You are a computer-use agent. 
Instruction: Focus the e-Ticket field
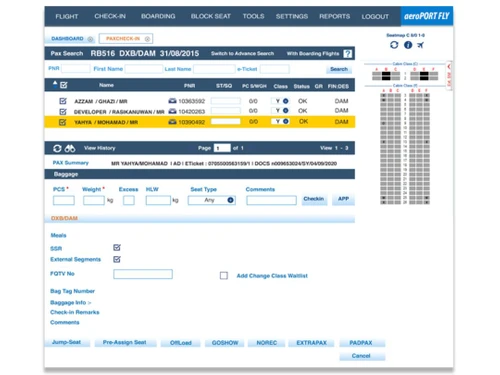pos(275,69)
